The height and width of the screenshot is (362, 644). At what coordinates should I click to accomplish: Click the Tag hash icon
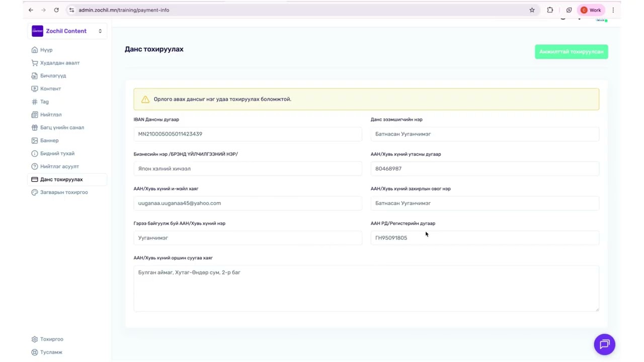(35, 102)
